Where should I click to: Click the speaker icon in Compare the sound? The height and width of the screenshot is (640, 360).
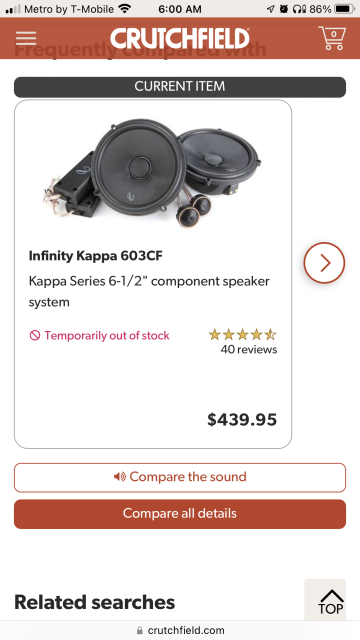120,477
